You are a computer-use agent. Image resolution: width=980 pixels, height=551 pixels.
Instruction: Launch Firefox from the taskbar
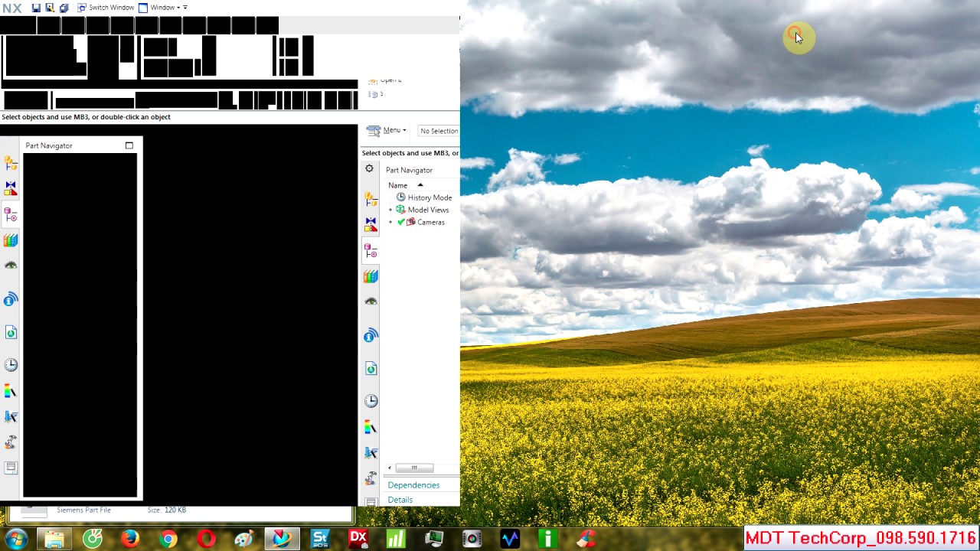[x=130, y=539]
